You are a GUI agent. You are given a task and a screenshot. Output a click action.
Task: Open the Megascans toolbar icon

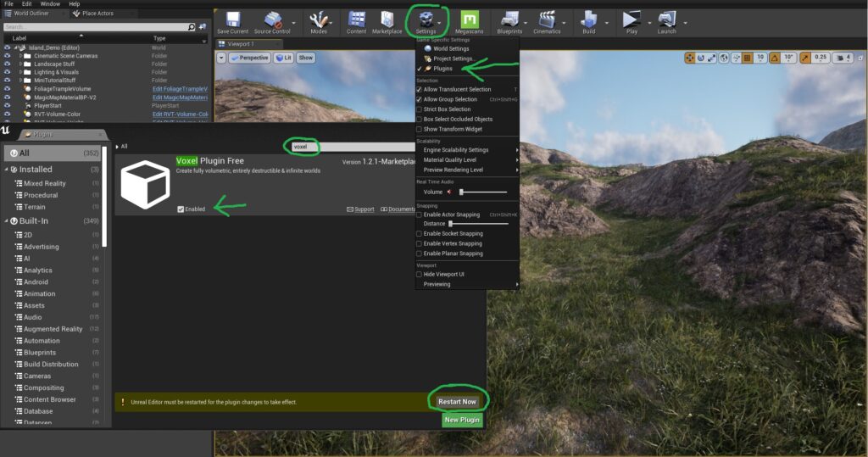click(x=469, y=20)
